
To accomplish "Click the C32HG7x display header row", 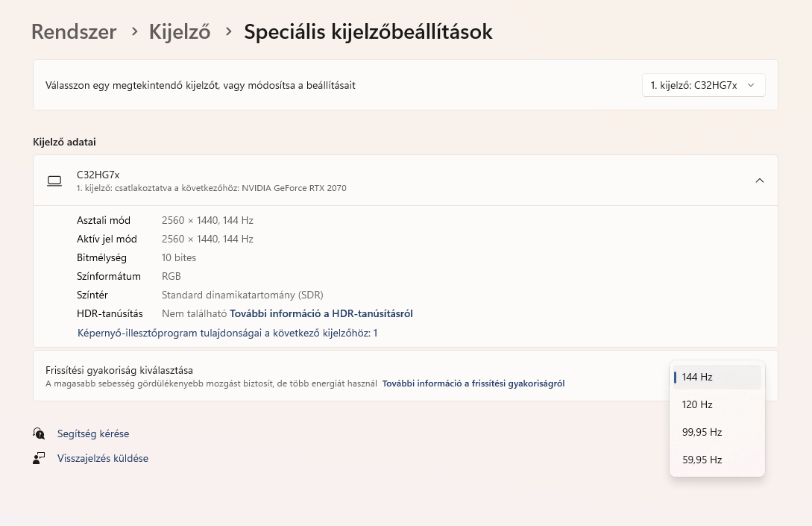I will pyautogui.click(x=406, y=181).
